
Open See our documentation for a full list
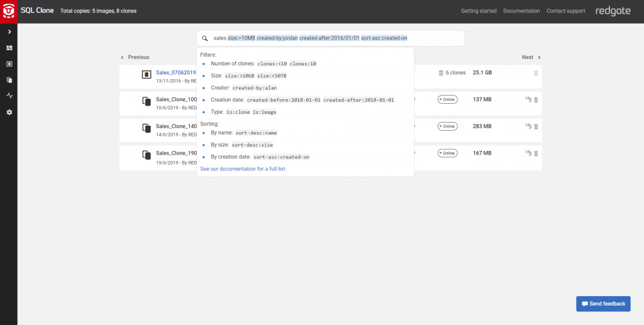[243, 168]
